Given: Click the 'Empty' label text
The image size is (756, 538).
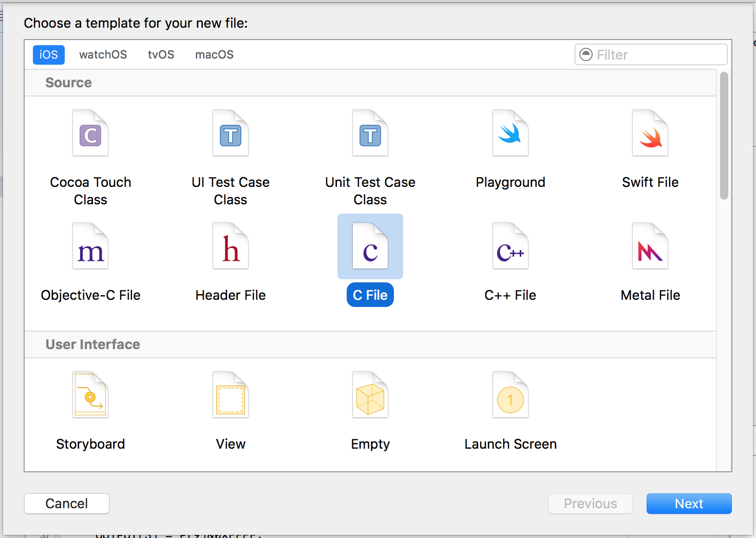Looking at the screenshot, I should pos(370,444).
